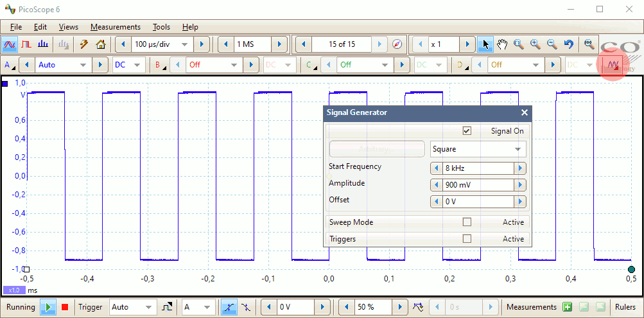Open the Tools menu

pos(161,27)
